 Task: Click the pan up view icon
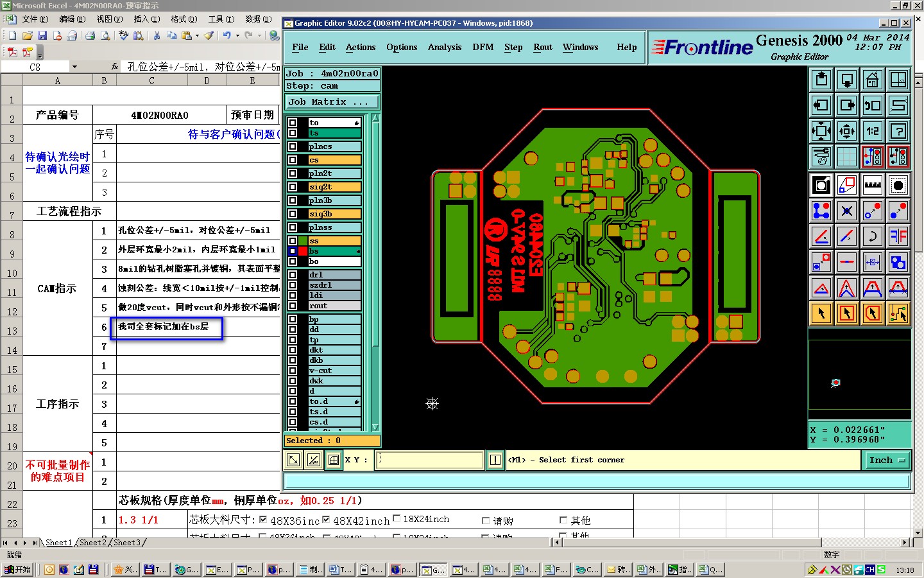[821, 80]
